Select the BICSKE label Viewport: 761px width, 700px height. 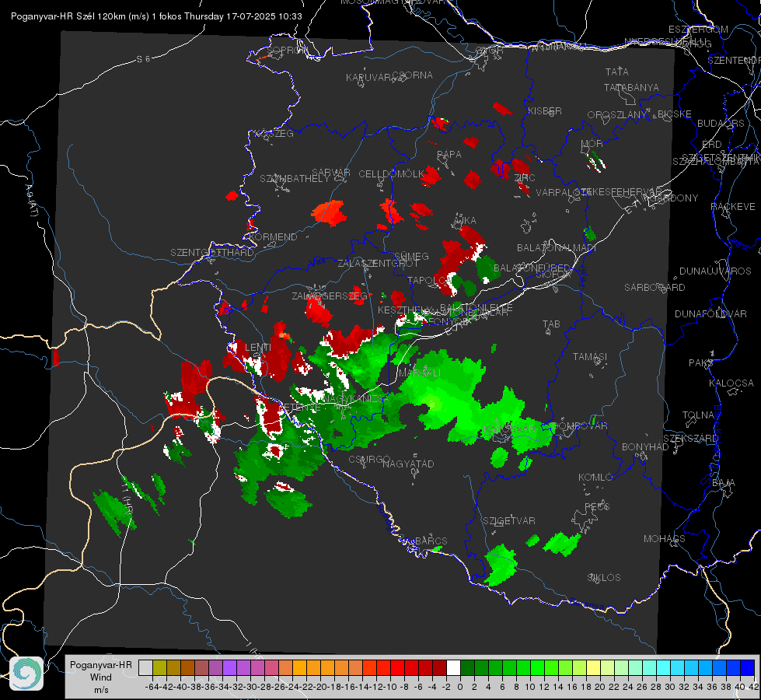pos(675,114)
